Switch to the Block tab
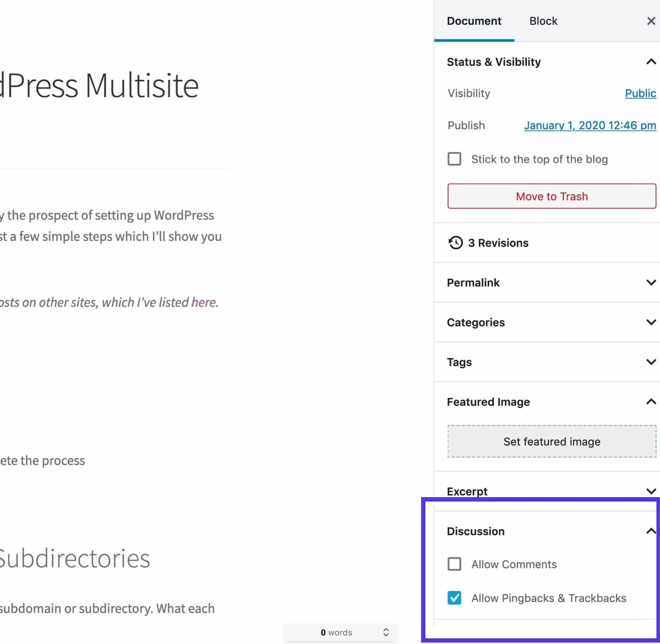 [543, 21]
